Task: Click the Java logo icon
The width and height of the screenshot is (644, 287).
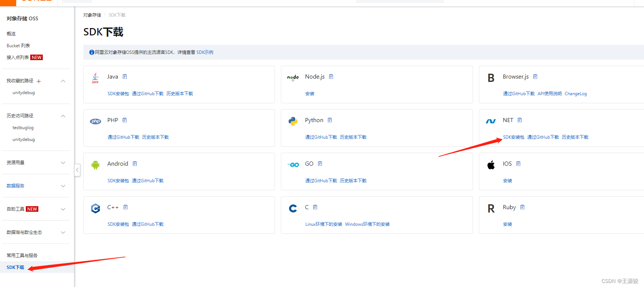Action: [95, 78]
